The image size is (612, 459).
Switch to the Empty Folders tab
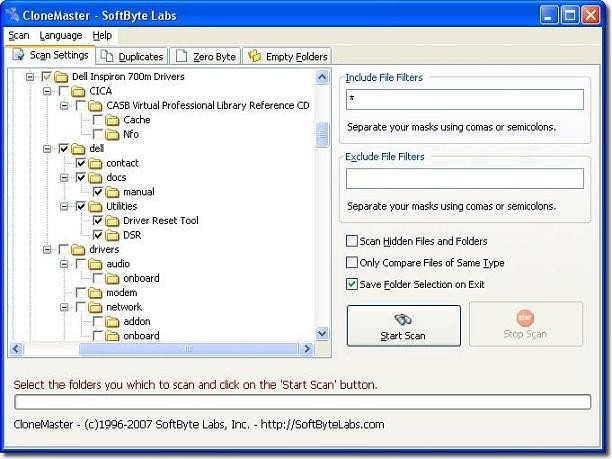(287, 56)
